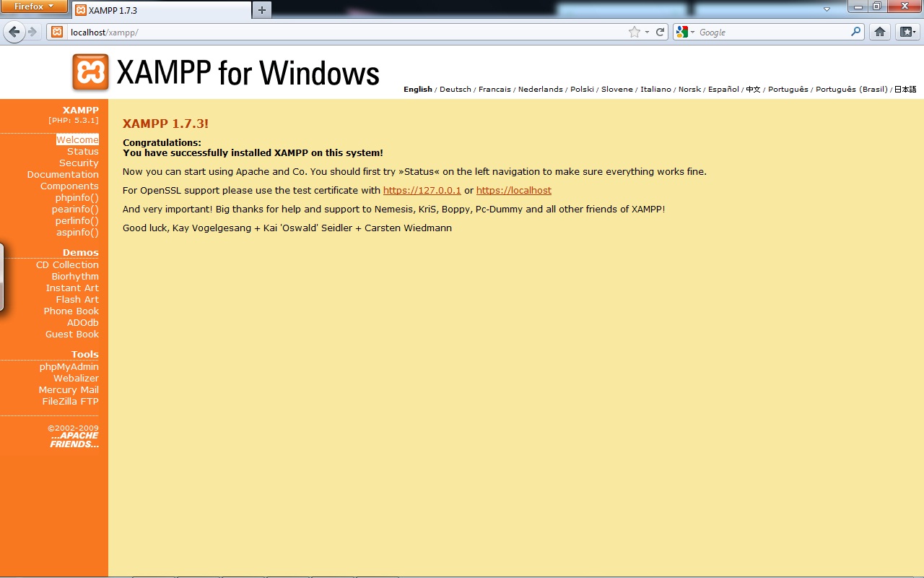Launch phpMyAdmin from Tools
This screenshot has height=578, width=924.
[69, 366]
